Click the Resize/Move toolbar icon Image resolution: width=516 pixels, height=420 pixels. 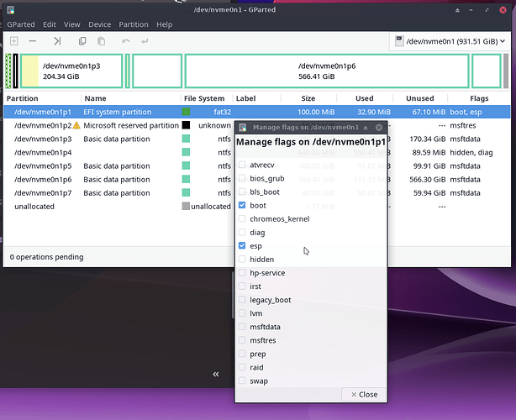click(x=57, y=41)
